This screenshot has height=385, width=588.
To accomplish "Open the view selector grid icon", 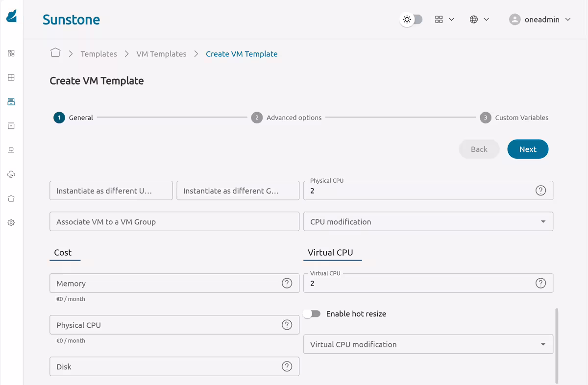I will 439,20.
